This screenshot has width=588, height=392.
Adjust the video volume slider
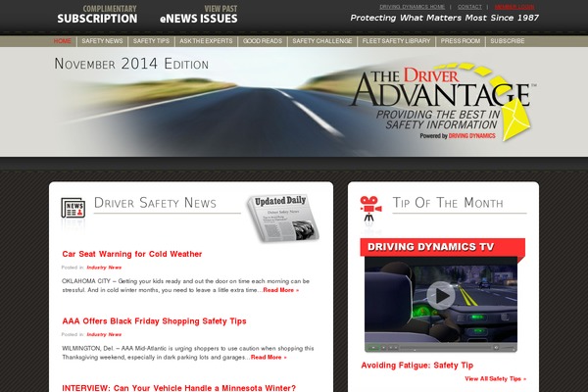[x=509, y=348]
